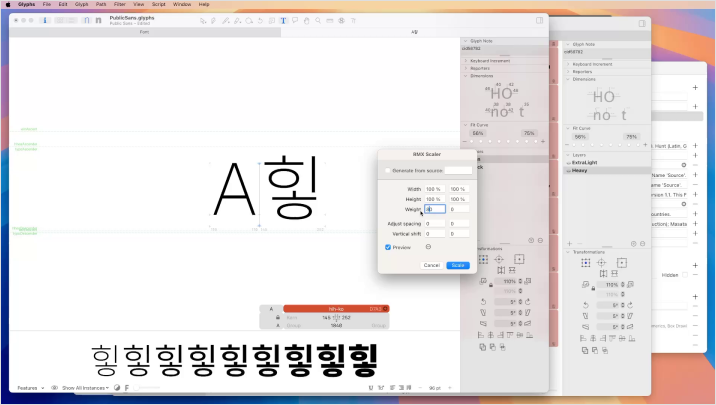Open the Path menu

101,4
